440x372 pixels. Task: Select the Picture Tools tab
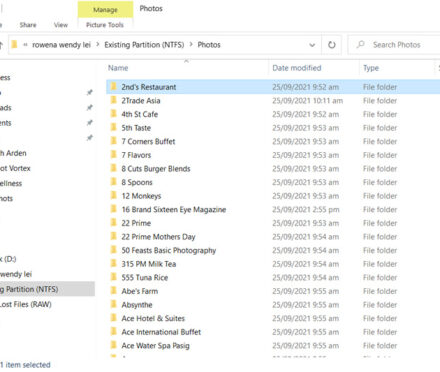[105, 25]
